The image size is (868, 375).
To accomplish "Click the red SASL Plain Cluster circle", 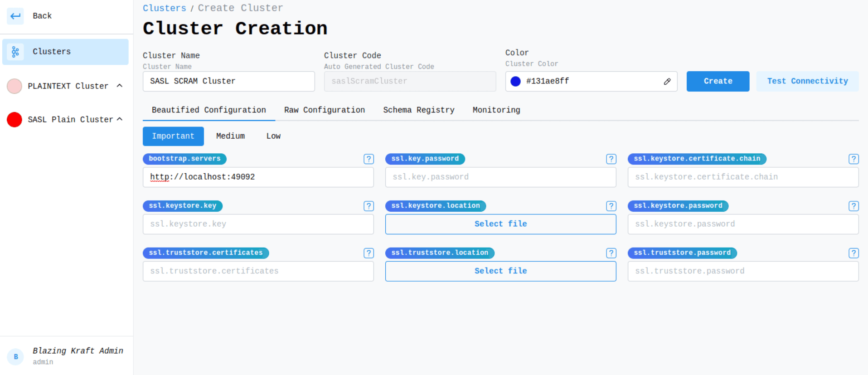I will coord(15,120).
